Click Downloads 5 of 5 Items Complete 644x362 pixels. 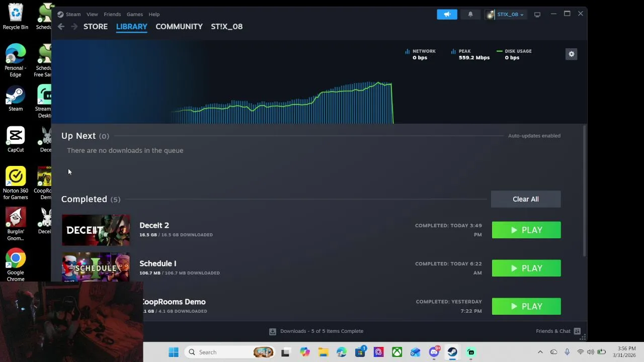coord(322,331)
